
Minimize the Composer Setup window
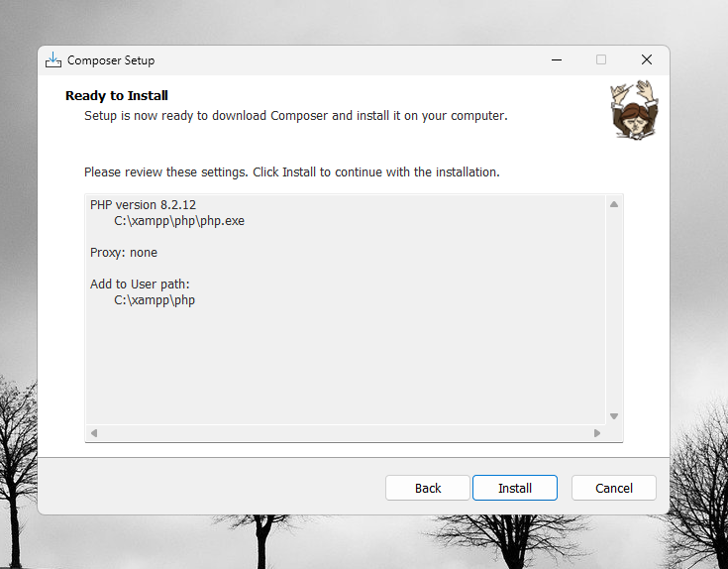(557, 59)
